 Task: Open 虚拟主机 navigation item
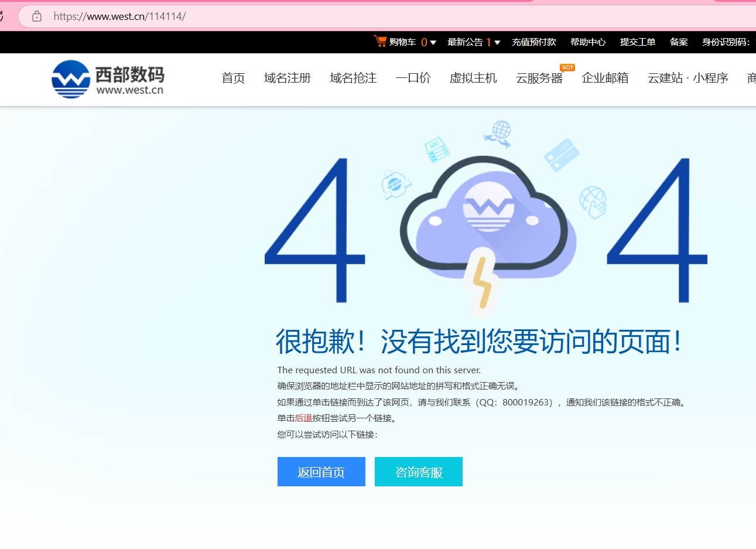point(473,78)
